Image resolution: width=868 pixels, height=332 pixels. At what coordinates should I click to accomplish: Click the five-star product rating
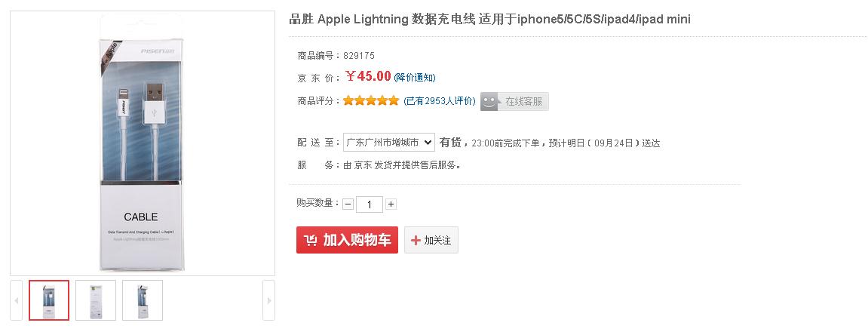(371, 100)
